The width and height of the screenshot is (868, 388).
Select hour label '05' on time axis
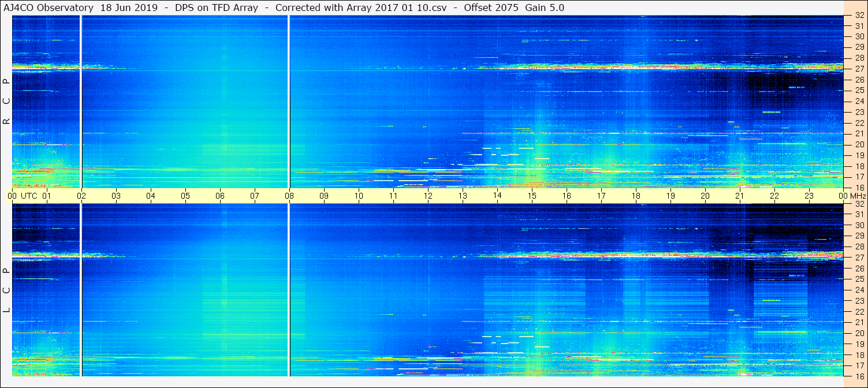(185, 196)
